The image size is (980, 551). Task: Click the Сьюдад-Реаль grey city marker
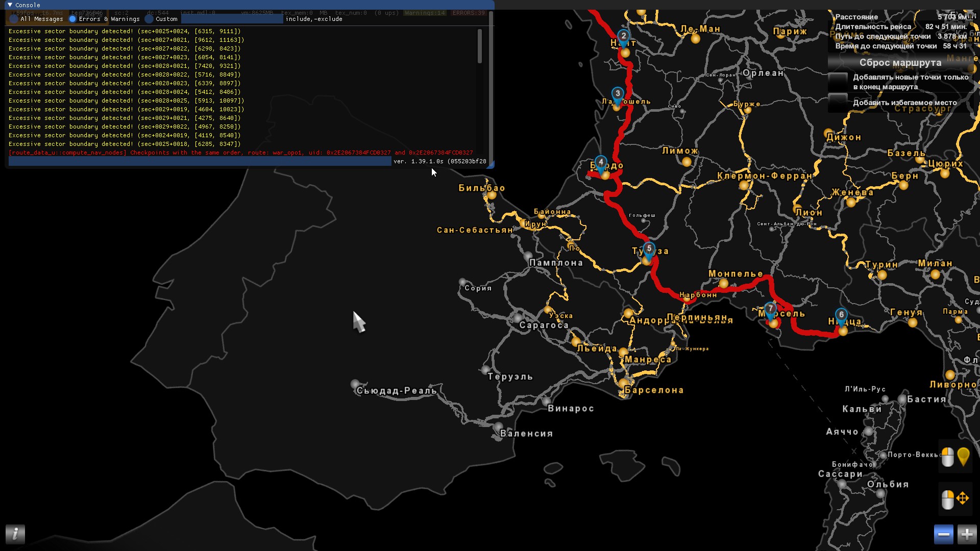(x=355, y=384)
